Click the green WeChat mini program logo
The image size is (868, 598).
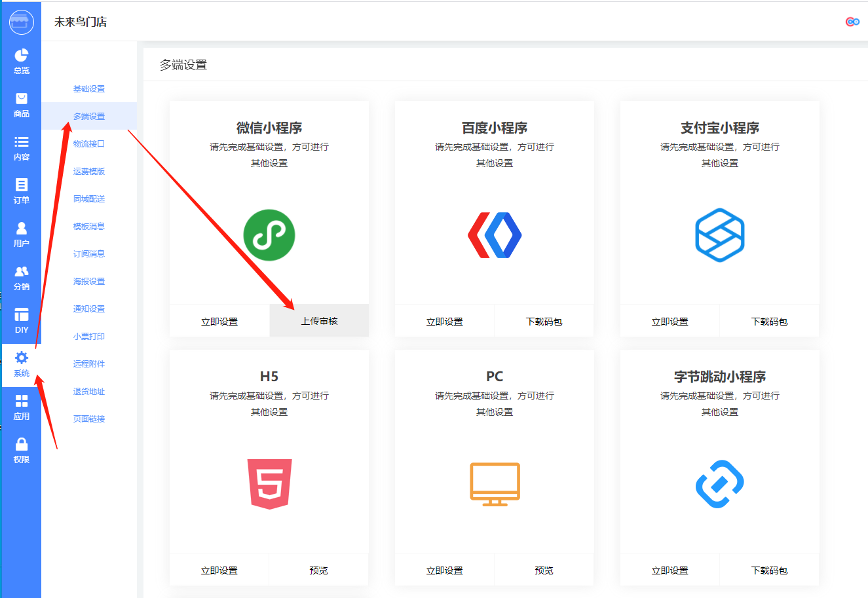[269, 235]
